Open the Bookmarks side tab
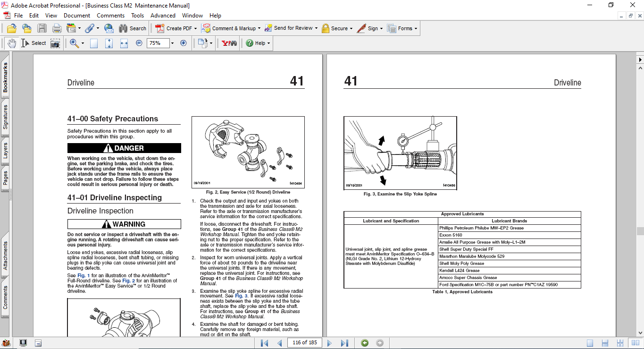The image size is (644, 349). 5,78
